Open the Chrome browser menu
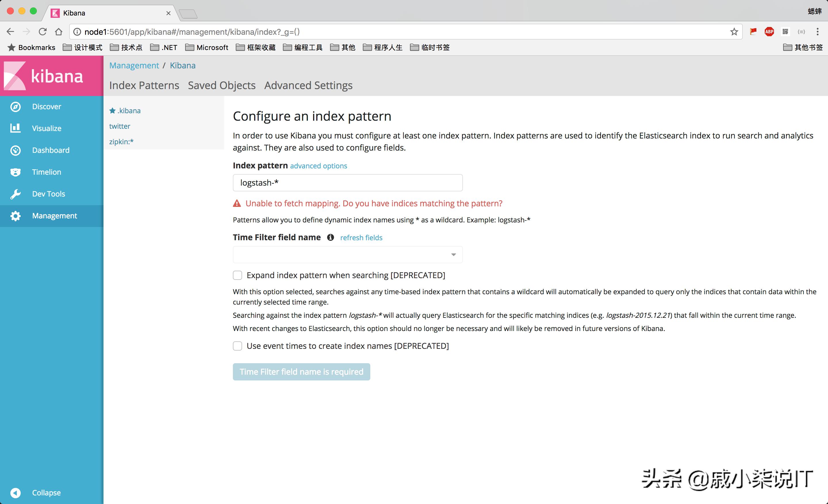This screenshot has height=504, width=828. (x=818, y=32)
